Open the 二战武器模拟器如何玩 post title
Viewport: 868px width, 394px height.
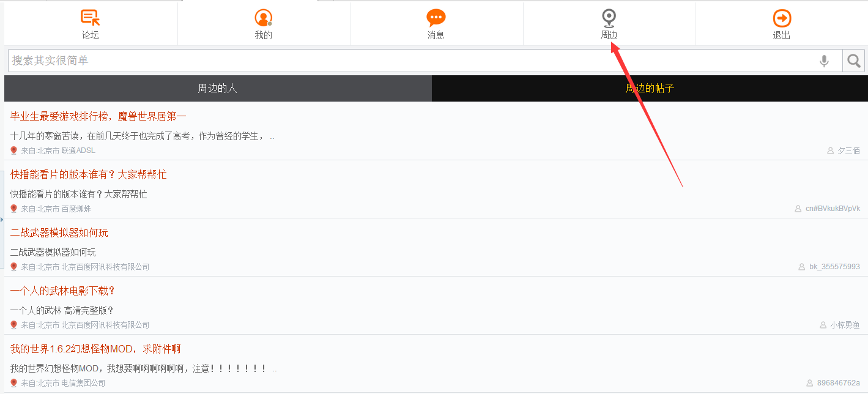59,232
